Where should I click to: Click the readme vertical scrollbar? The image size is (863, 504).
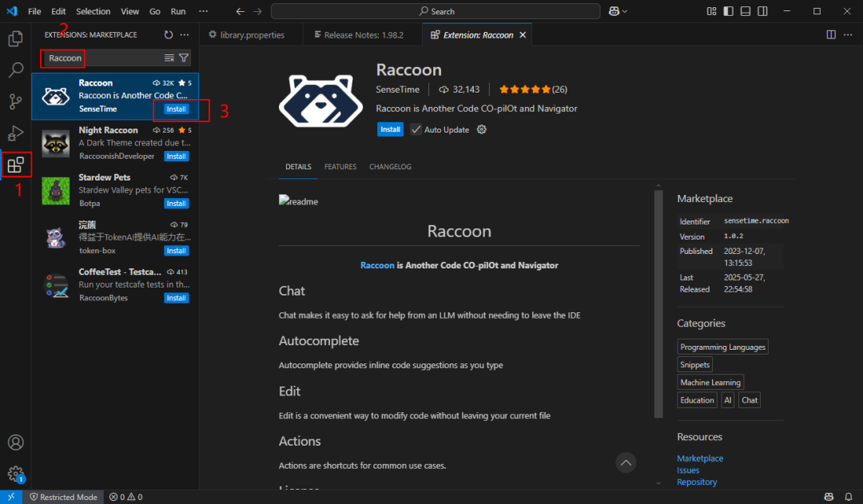coord(658,304)
